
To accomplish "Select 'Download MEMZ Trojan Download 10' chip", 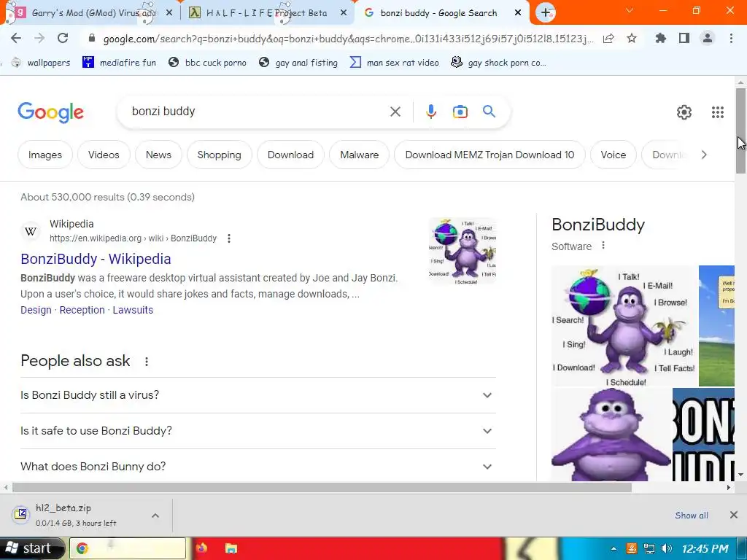I will [x=489, y=155].
